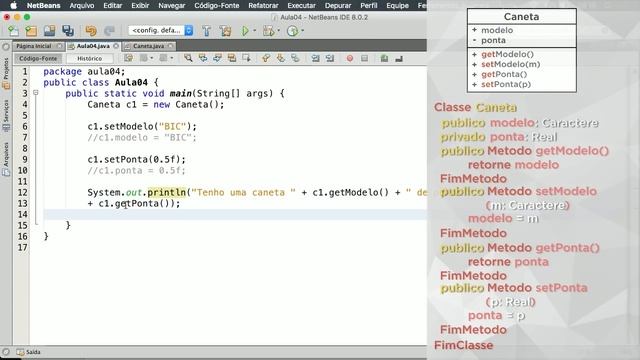The image size is (640, 360).
Task: Switch to the Código-Fonte view button
Action: (x=38, y=58)
